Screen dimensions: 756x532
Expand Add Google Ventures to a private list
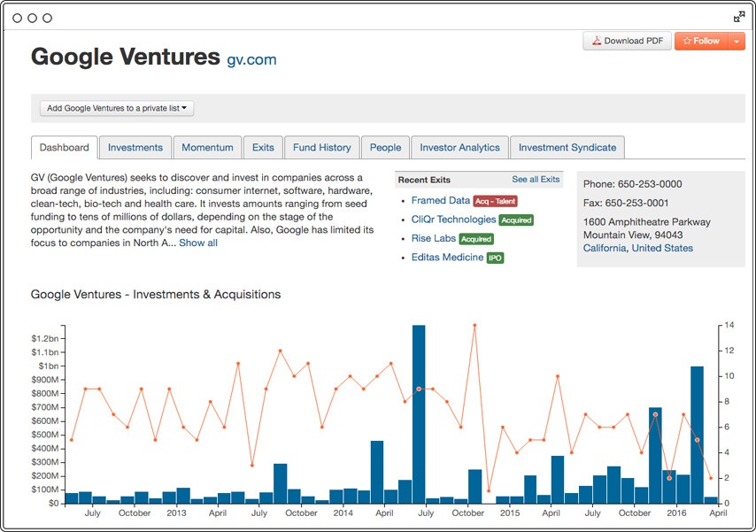pyautogui.click(x=117, y=108)
